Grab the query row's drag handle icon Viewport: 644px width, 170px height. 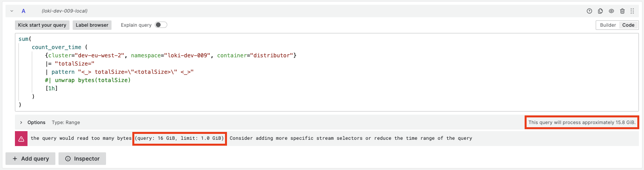pos(632,11)
